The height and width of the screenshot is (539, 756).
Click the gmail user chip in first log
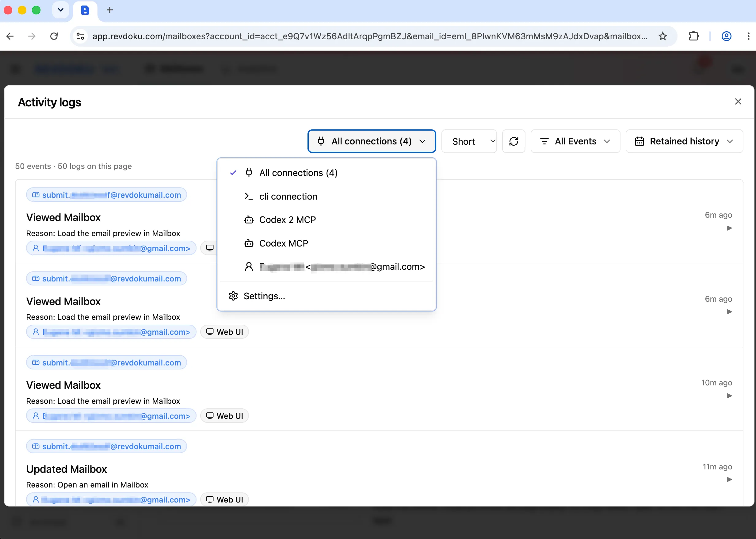[x=111, y=248]
